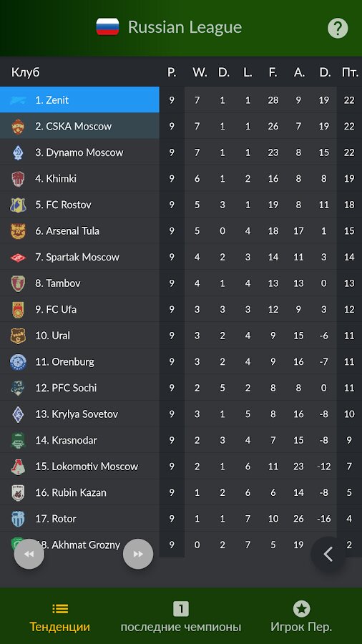Open the help question mark icon
The height and width of the screenshot is (644, 362).
tap(338, 29)
